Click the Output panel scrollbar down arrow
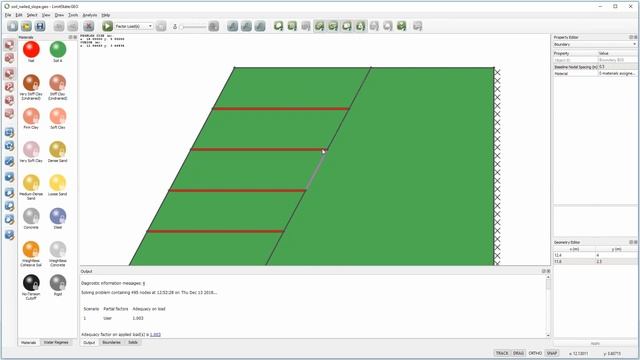Image resolution: width=640 pixels, height=360 pixels. coord(548,335)
